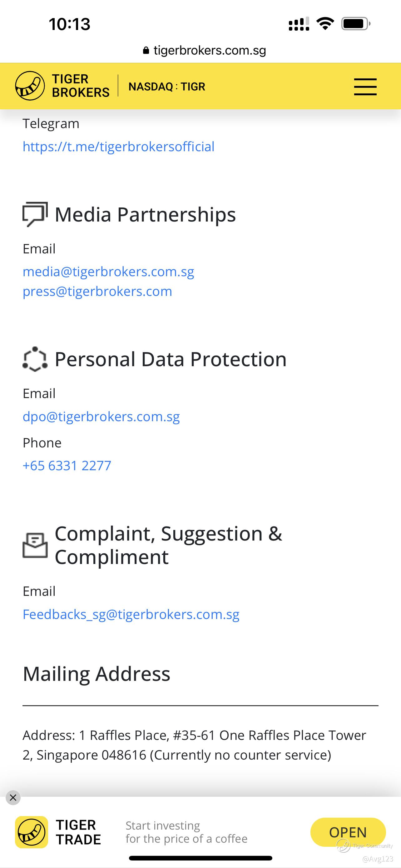Email media@tigerbrokers.com.sg
Image resolution: width=401 pixels, height=868 pixels.
click(x=108, y=272)
